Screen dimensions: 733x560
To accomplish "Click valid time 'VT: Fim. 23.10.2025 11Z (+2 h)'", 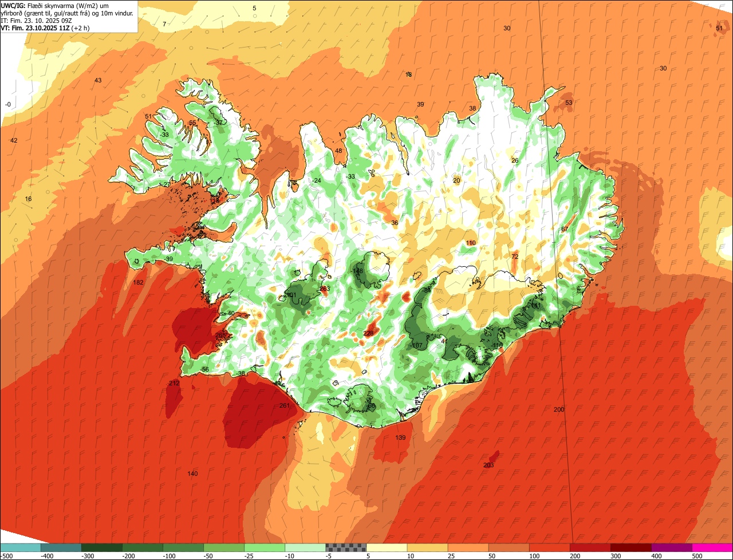I will 45,27.
